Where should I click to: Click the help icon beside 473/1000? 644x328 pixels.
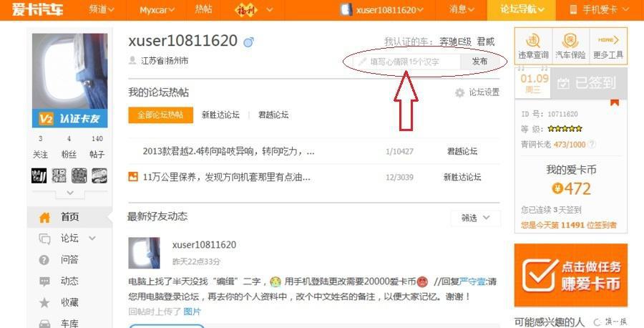(x=592, y=144)
